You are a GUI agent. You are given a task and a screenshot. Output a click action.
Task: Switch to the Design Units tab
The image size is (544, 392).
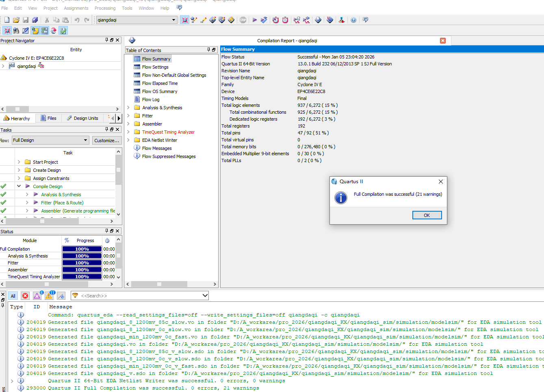(x=82, y=118)
